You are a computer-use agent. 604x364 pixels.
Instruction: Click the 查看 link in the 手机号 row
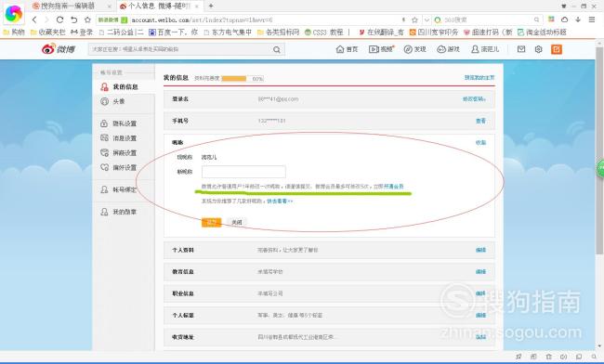pyautogui.click(x=480, y=121)
